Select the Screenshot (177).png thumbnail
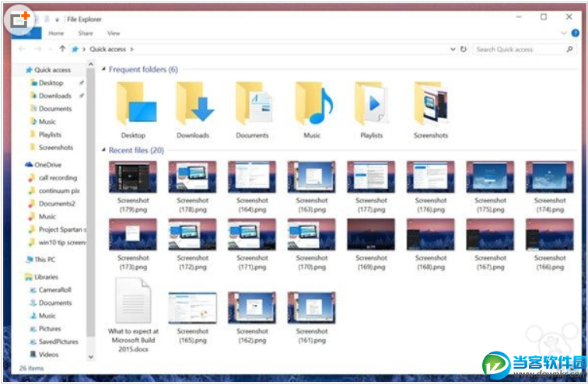 tap(371, 177)
